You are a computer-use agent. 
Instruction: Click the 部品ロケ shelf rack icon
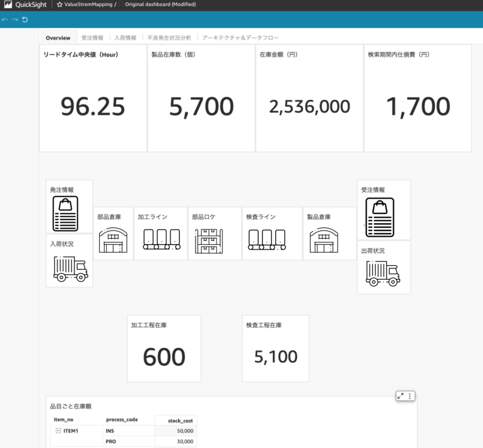(209, 241)
